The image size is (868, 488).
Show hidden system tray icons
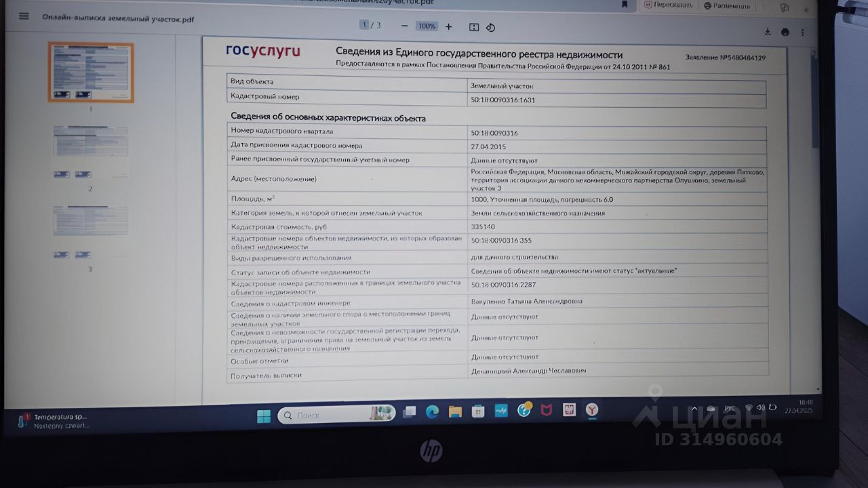(x=694, y=408)
